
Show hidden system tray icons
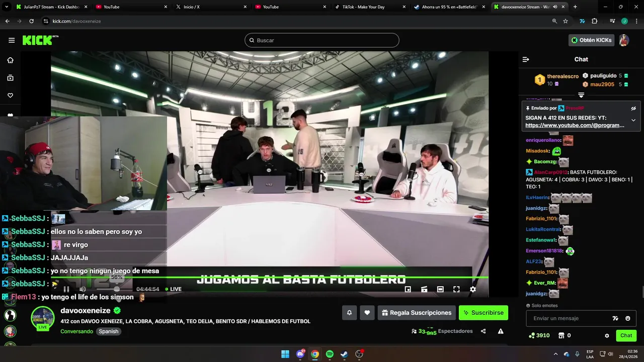point(555,354)
